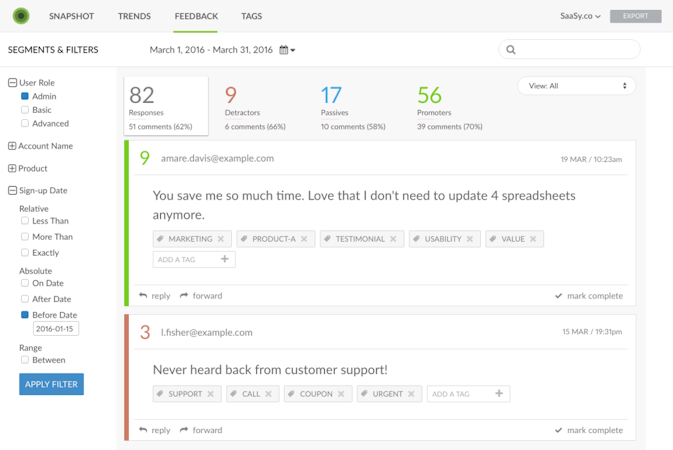
Task: Enable the Basic user role filter
Action: [x=25, y=110]
